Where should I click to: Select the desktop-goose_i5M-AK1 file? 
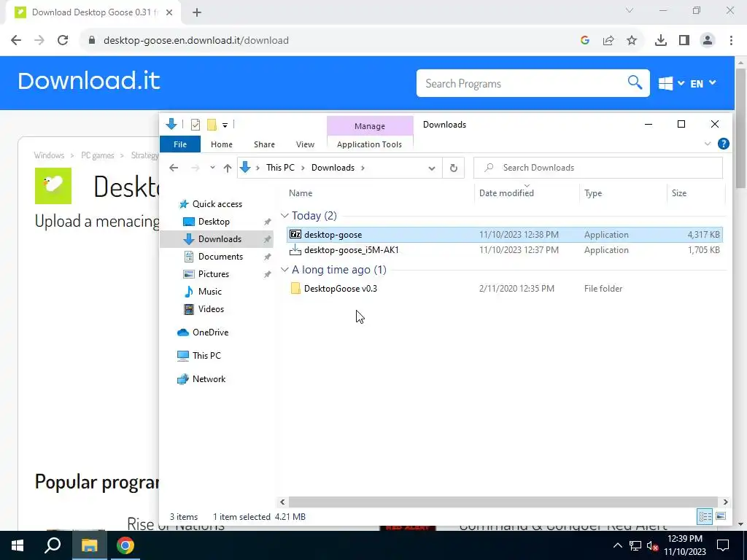tap(505, 250)
